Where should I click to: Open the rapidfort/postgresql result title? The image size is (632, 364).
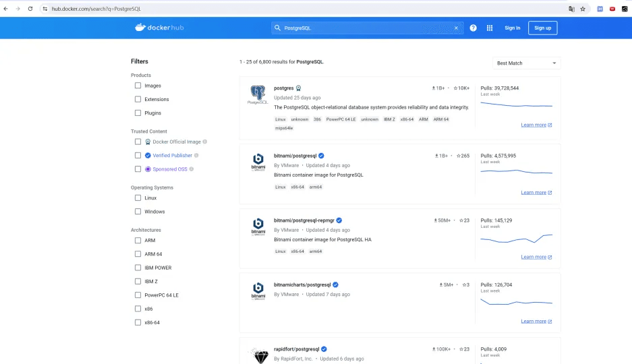click(x=296, y=349)
